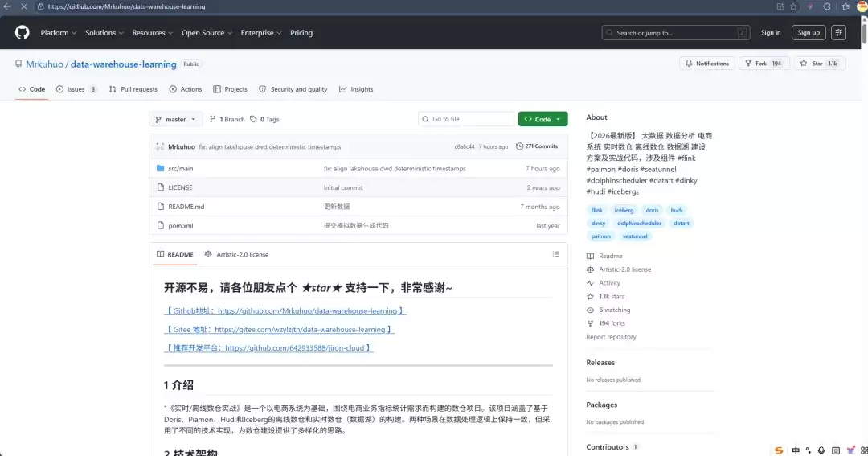Expand the Platform menu
868x456 pixels.
pyautogui.click(x=59, y=33)
